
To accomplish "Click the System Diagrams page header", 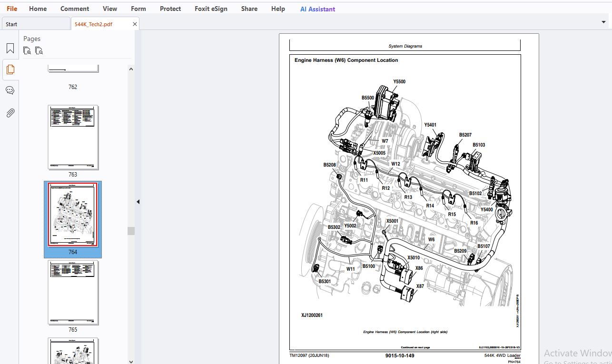I will (405, 46).
